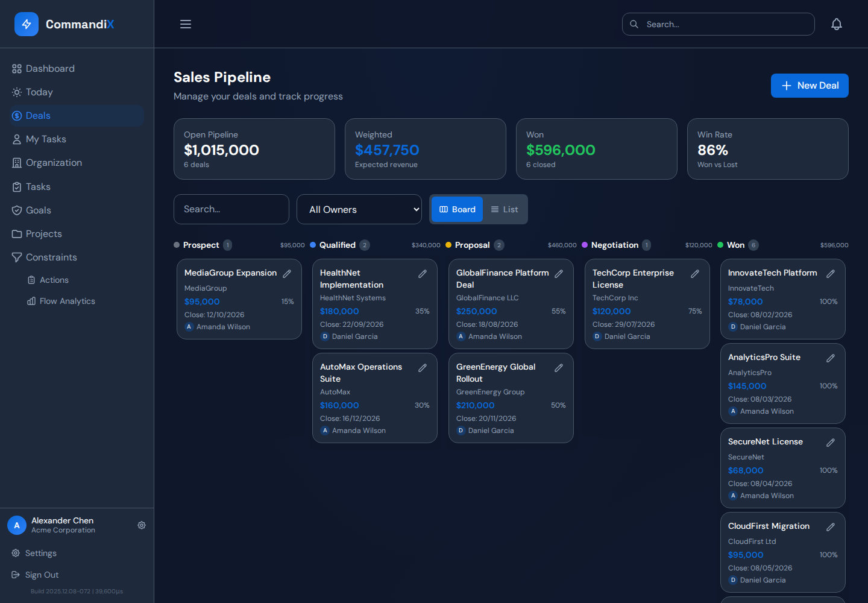
Task: Click Amanda Wilson avatar on AnalyticsPro card
Action: pos(732,411)
